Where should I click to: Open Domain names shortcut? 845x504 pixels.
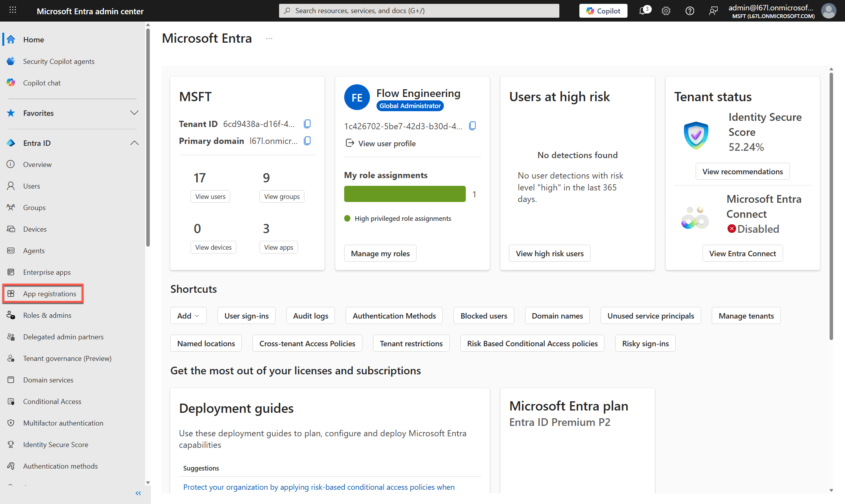[x=557, y=315]
